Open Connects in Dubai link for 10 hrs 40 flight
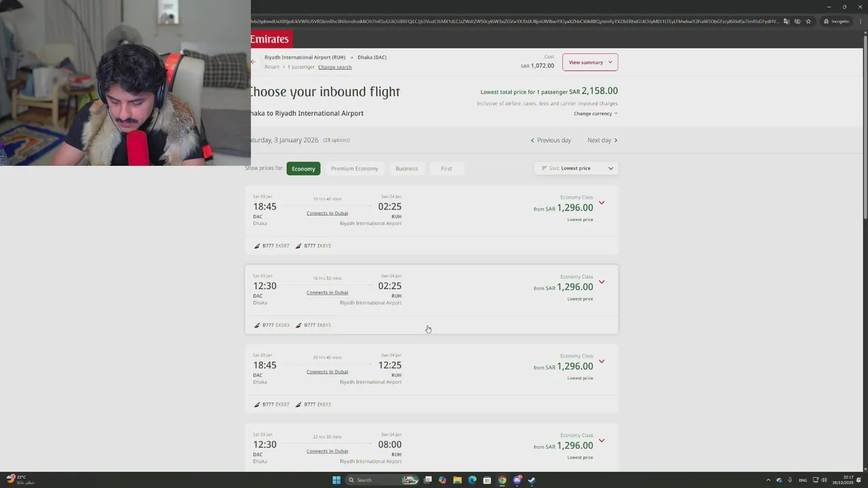The height and width of the screenshot is (488, 868). [x=327, y=213]
